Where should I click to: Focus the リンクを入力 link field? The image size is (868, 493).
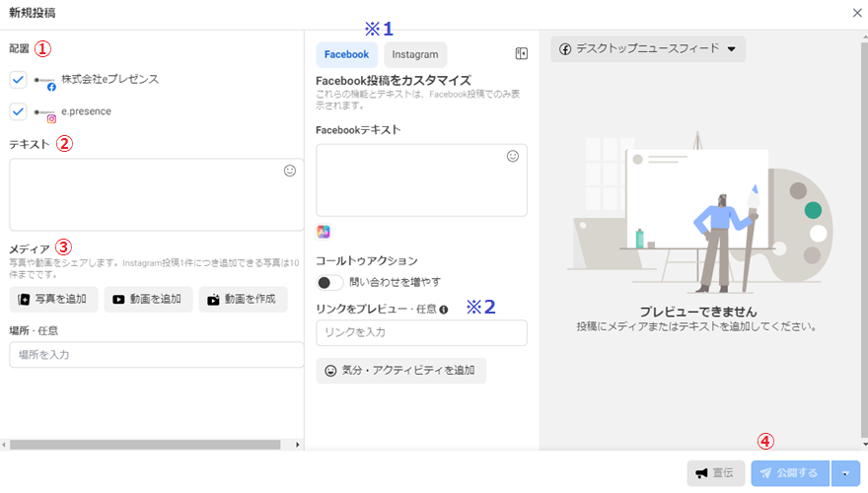tap(421, 332)
